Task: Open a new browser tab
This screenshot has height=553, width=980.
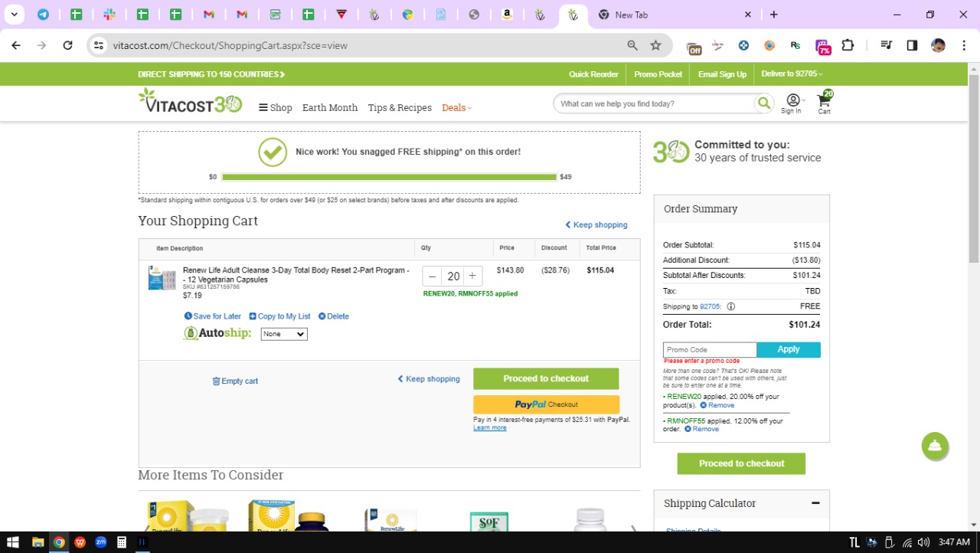Action: pos(774,15)
